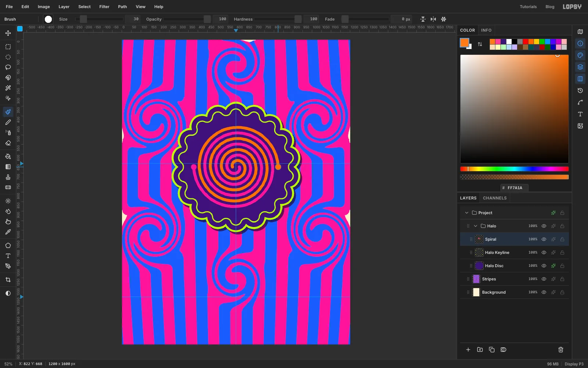The image size is (588, 368).
Task: Select the Text tool in left toolbar
Action: pyautogui.click(x=8, y=256)
